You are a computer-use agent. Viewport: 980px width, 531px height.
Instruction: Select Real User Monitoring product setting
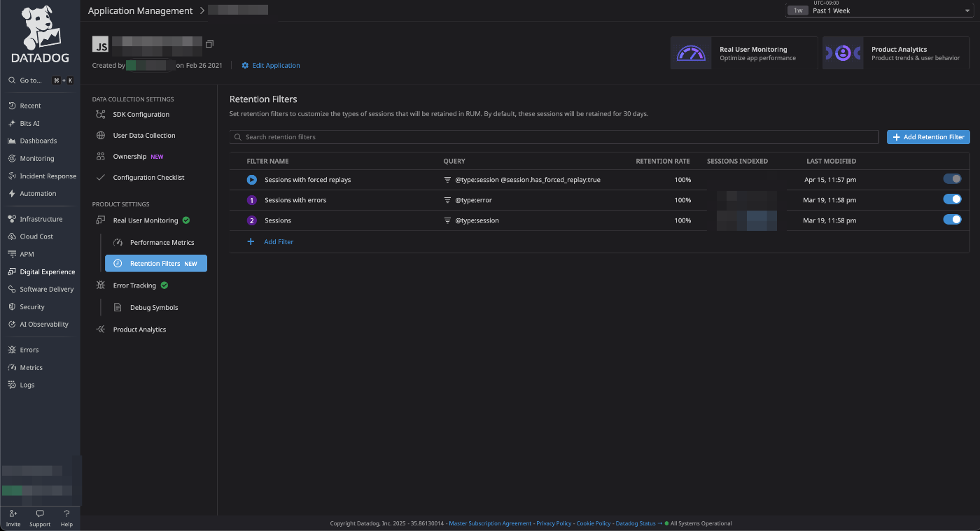[x=146, y=220]
